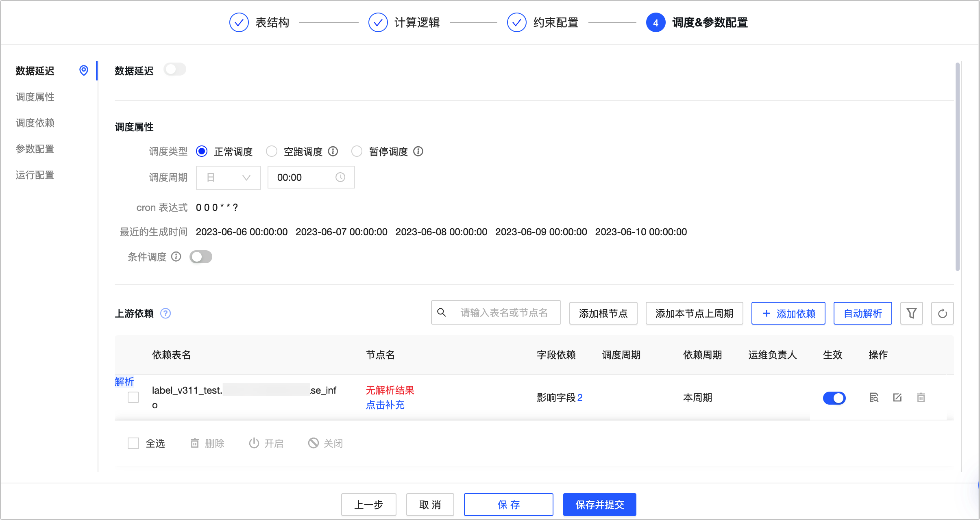Image resolution: width=980 pixels, height=520 pixels.
Task: Check the 全选 checkbox
Action: click(133, 443)
